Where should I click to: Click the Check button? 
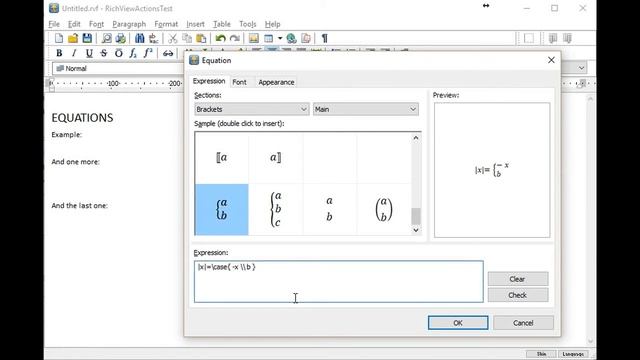518,295
